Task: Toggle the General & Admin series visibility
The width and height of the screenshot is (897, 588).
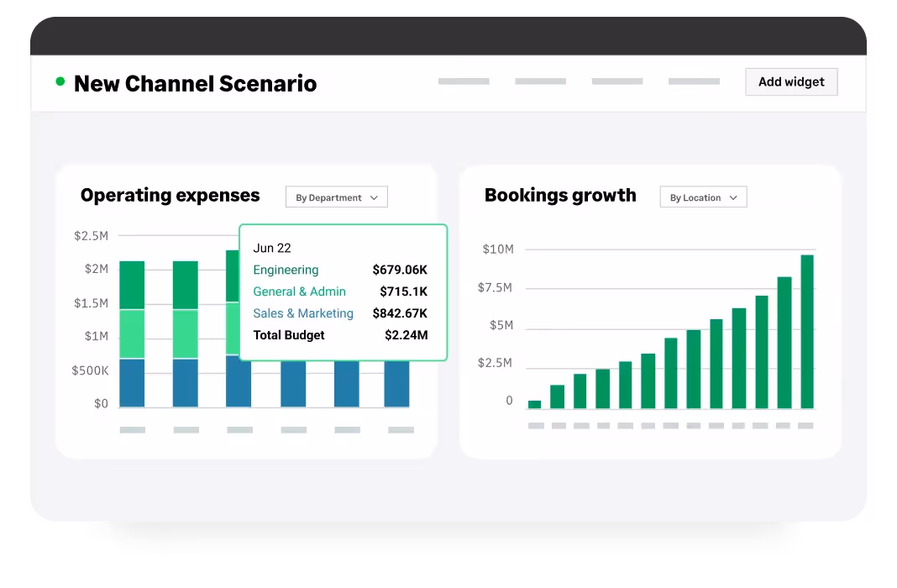Action: coord(300,291)
